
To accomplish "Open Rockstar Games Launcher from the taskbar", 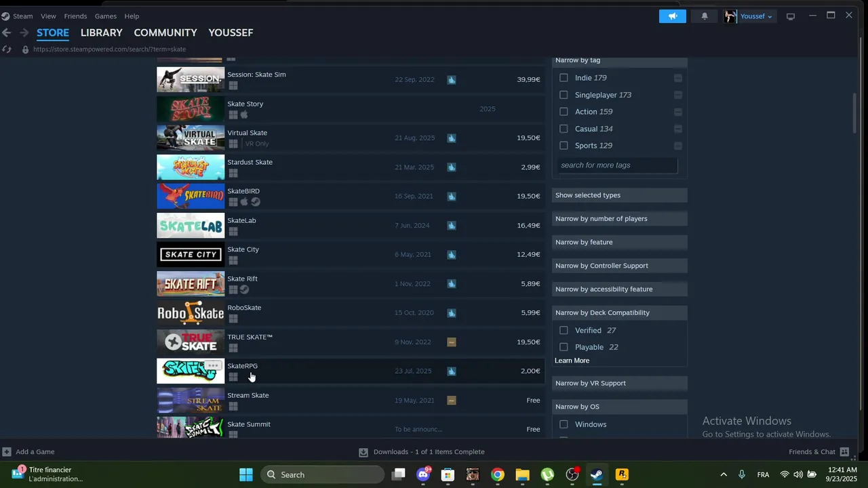I will 622,474.
